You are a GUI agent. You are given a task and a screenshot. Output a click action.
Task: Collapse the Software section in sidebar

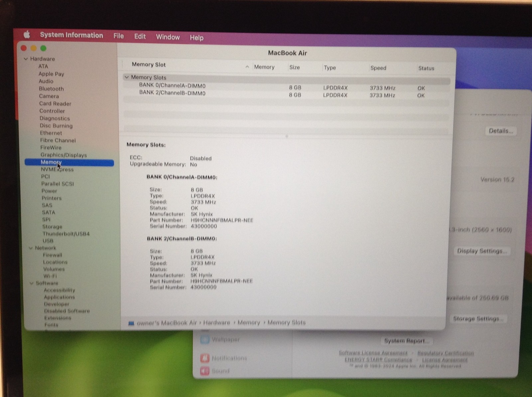click(x=32, y=283)
